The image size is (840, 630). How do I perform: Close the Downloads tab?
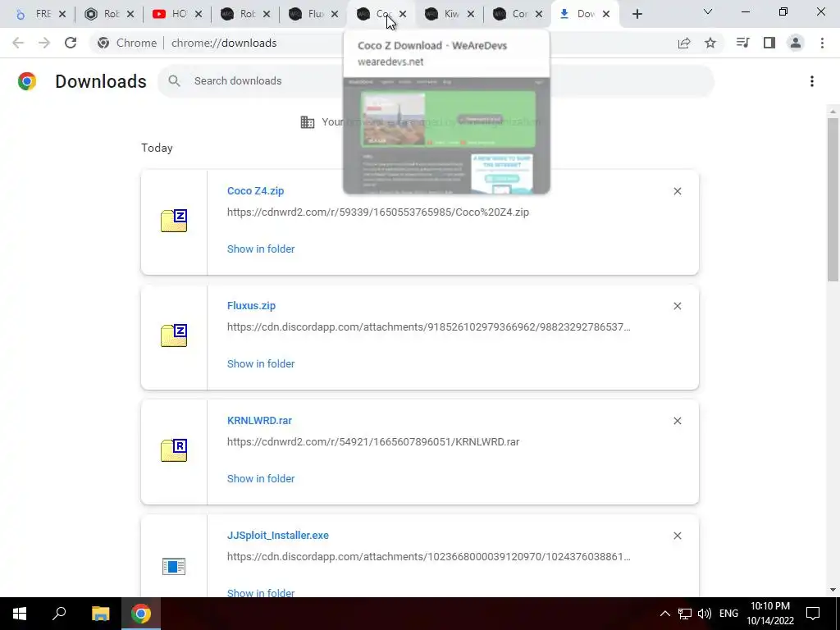[x=606, y=15]
